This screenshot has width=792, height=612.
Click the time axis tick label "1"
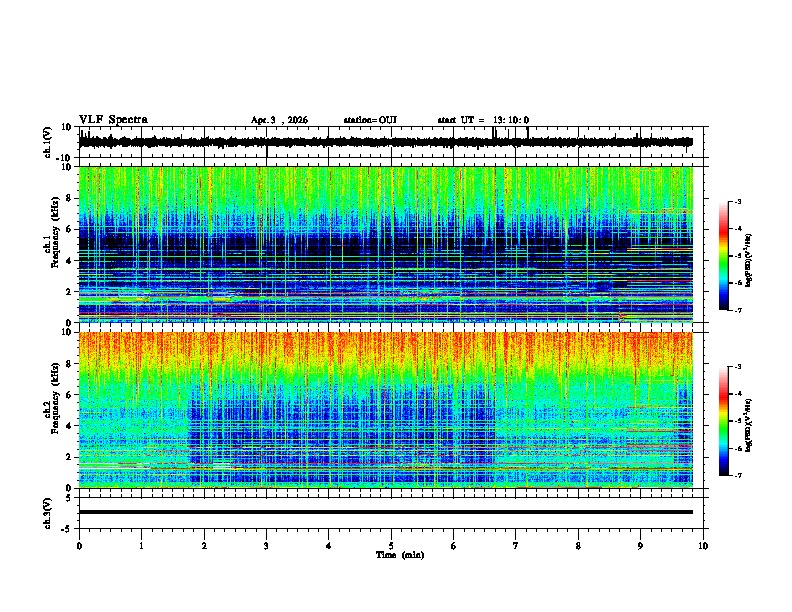click(141, 546)
